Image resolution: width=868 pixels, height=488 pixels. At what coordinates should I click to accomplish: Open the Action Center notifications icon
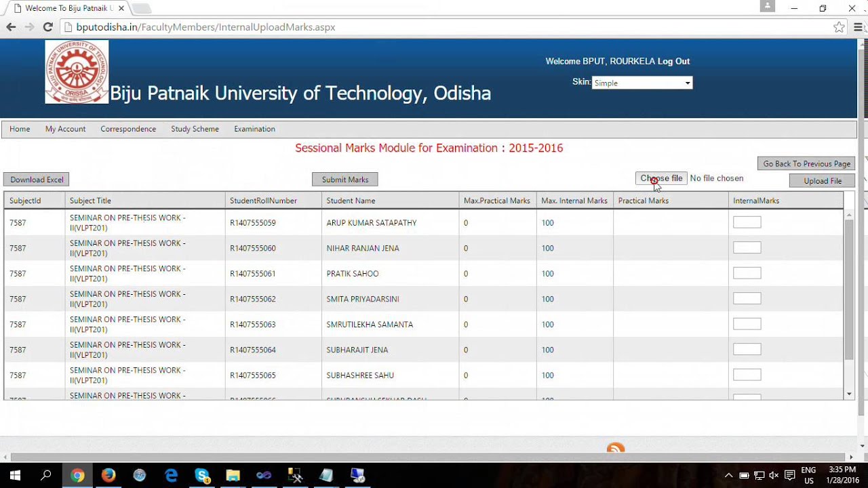click(789, 475)
